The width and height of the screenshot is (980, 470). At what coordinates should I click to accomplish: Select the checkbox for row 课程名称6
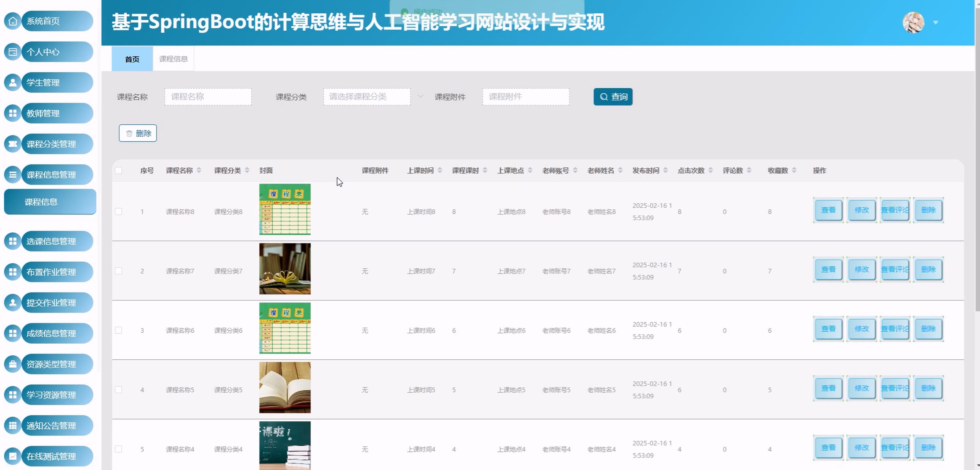coord(119,330)
